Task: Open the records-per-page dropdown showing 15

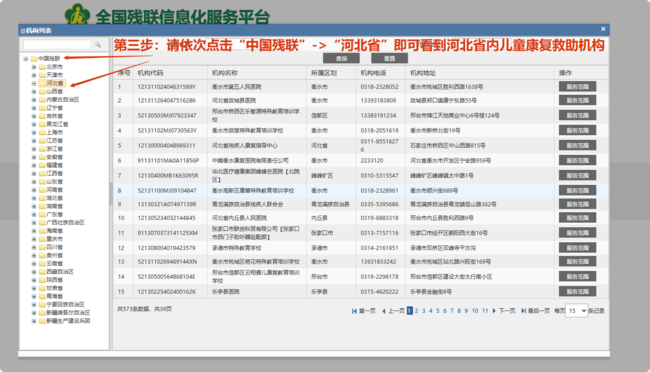Action: pos(576,311)
